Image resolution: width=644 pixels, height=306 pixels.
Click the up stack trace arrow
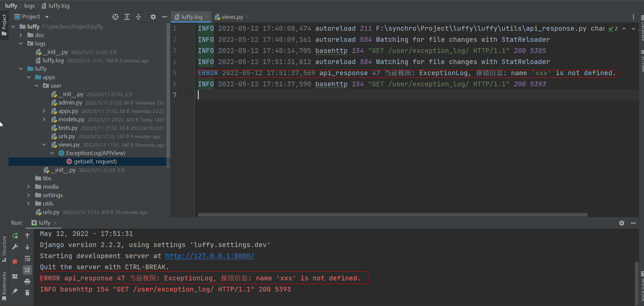click(27, 236)
